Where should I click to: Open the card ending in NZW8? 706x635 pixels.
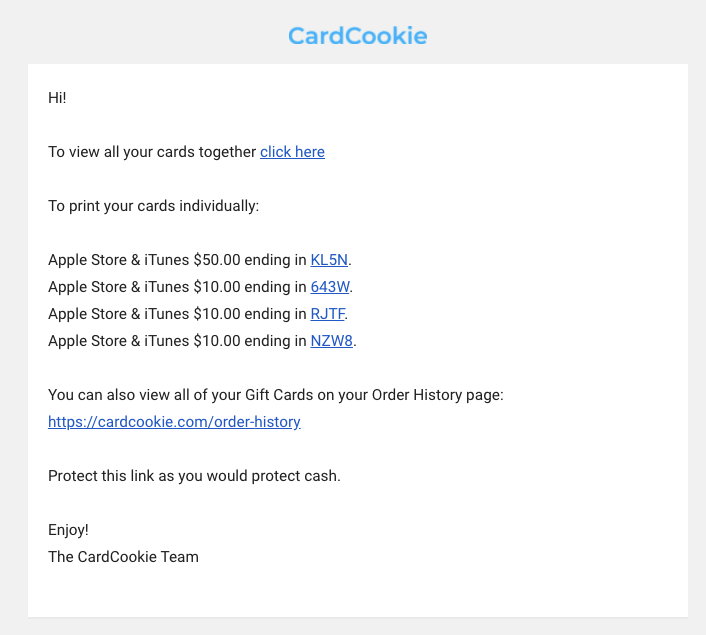(331, 341)
